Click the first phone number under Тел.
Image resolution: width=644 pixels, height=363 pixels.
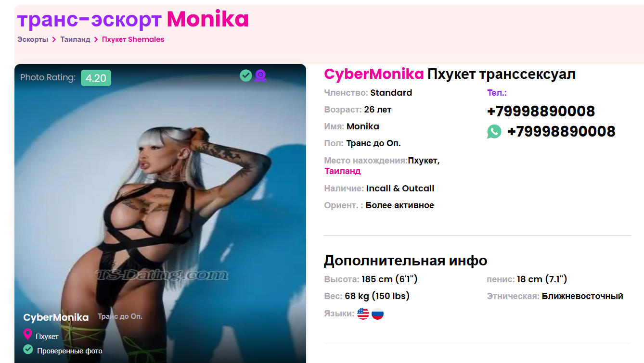click(x=541, y=111)
